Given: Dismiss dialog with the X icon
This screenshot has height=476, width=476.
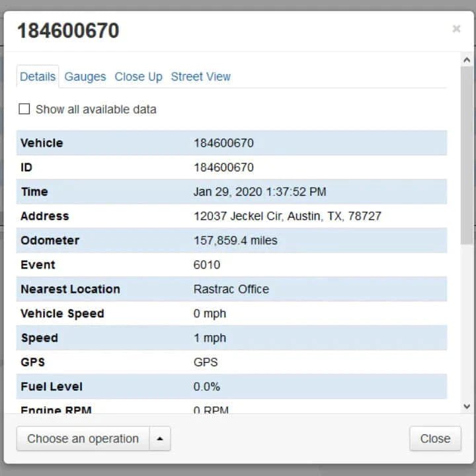Looking at the screenshot, I should click(x=456, y=29).
